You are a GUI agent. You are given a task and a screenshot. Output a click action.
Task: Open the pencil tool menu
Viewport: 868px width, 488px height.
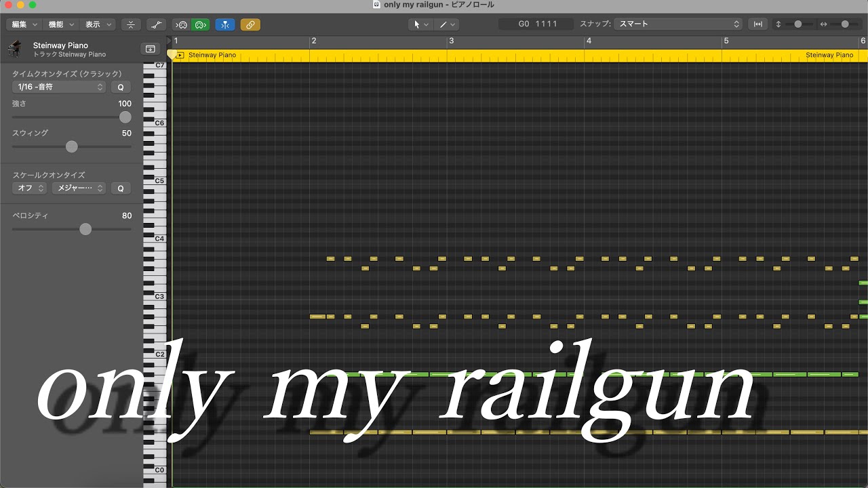[x=447, y=24]
